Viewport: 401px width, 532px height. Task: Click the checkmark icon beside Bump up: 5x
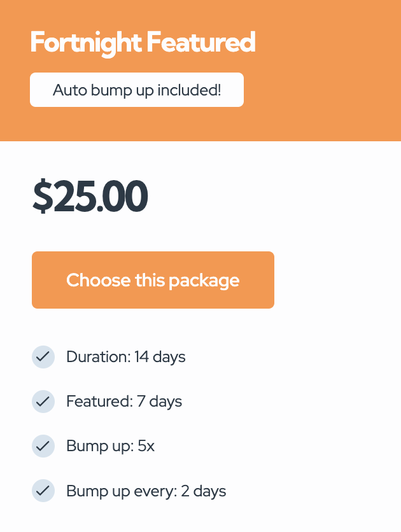(x=43, y=446)
